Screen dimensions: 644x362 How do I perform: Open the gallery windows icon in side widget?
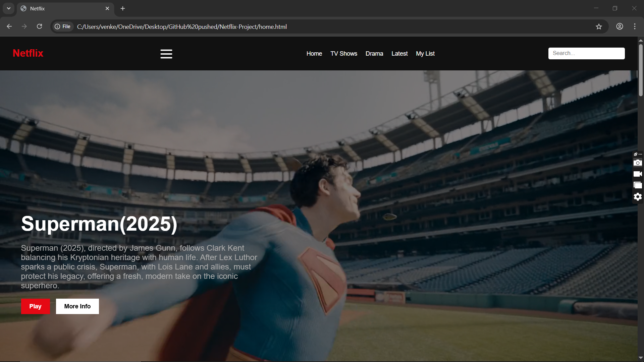pyautogui.click(x=638, y=185)
